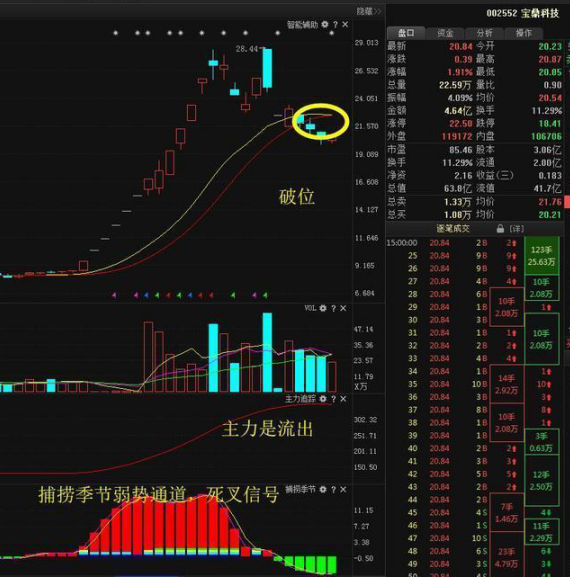The height and width of the screenshot is (578, 571).
Task: Open settings gear for VOL panel
Action: coord(323,308)
